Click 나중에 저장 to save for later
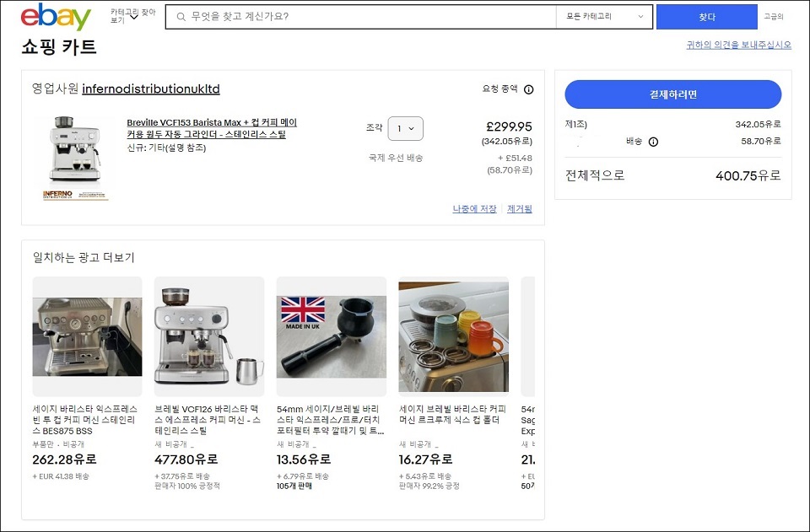 click(x=474, y=209)
